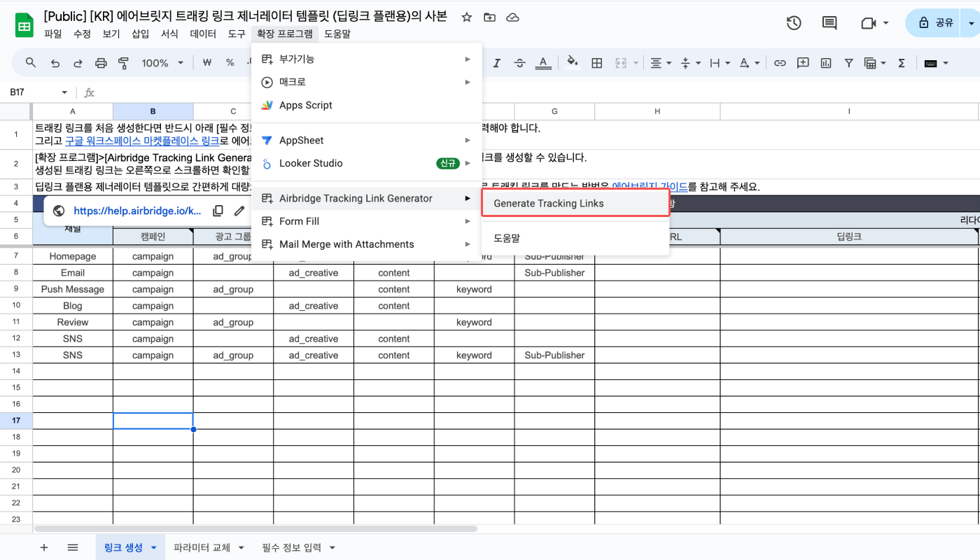Open Mail Merge with Attachments submenu
The height and width of the screenshot is (560, 980).
366,244
